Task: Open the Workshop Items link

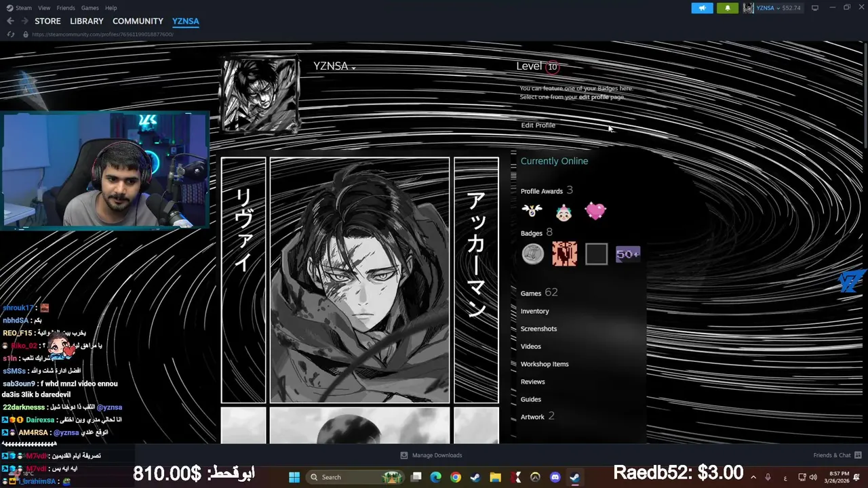Action: pyautogui.click(x=545, y=364)
